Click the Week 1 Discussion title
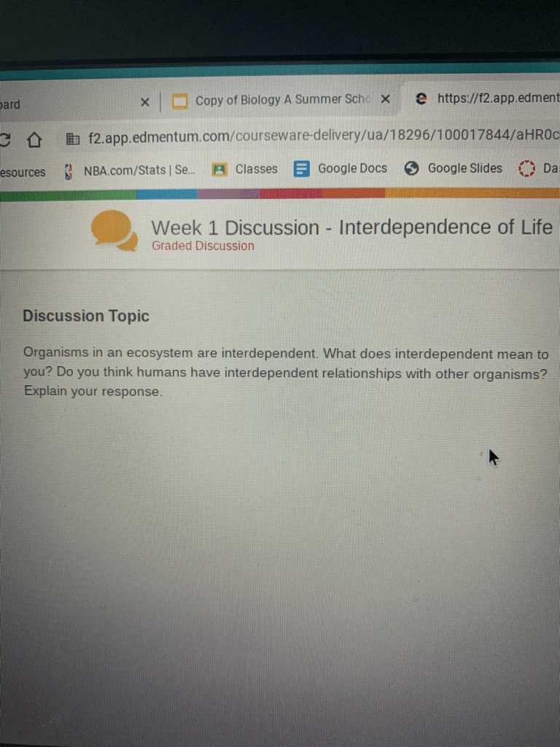The height and width of the screenshot is (747, 560). [x=351, y=228]
